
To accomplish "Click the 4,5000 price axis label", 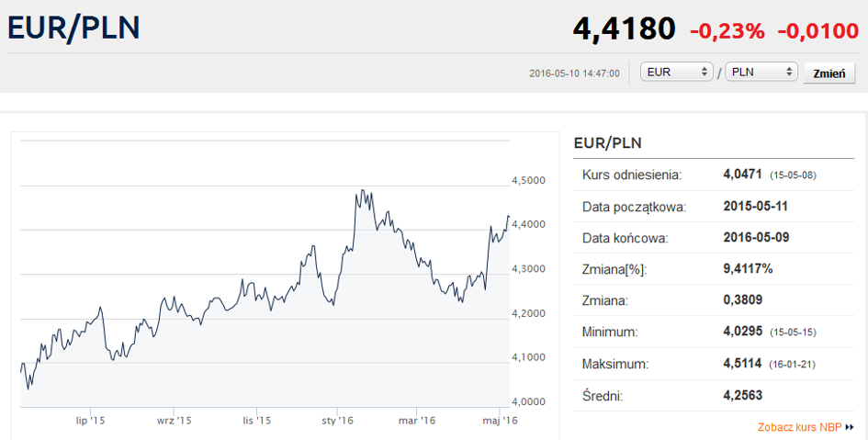I will 533,180.
